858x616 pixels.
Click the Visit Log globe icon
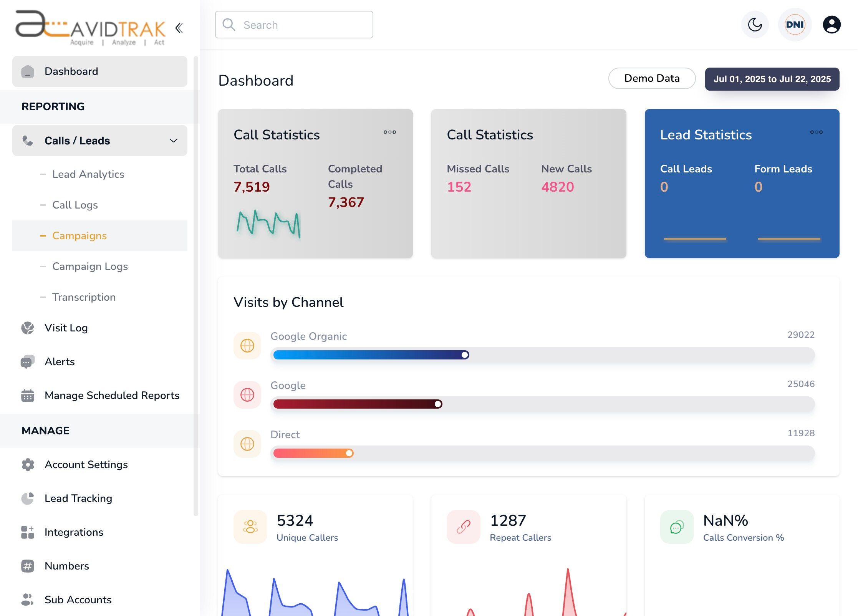pyautogui.click(x=27, y=328)
